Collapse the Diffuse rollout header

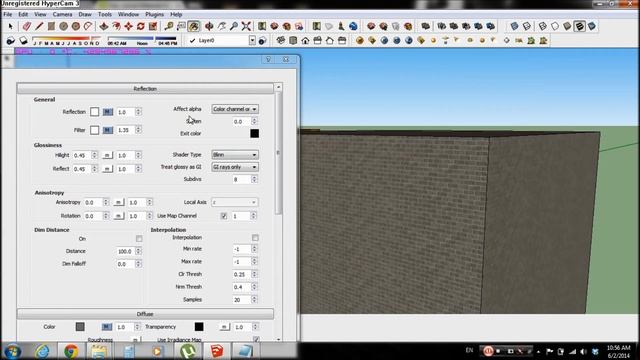point(145,314)
